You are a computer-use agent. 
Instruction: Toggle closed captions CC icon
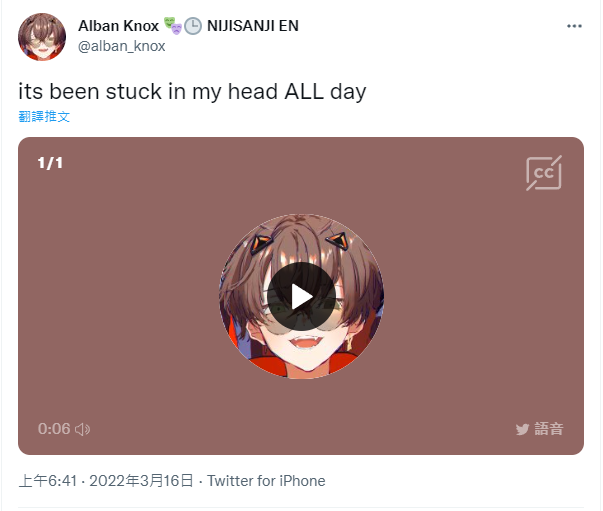pyautogui.click(x=544, y=173)
